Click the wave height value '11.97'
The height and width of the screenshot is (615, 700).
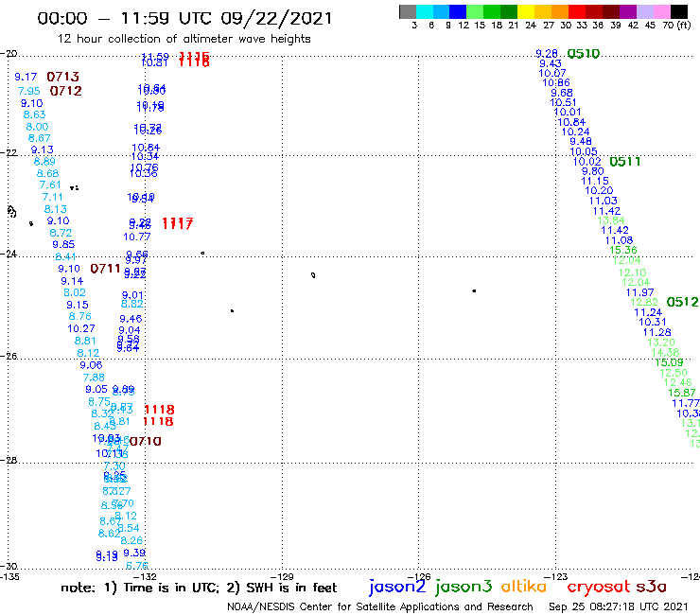640,292
